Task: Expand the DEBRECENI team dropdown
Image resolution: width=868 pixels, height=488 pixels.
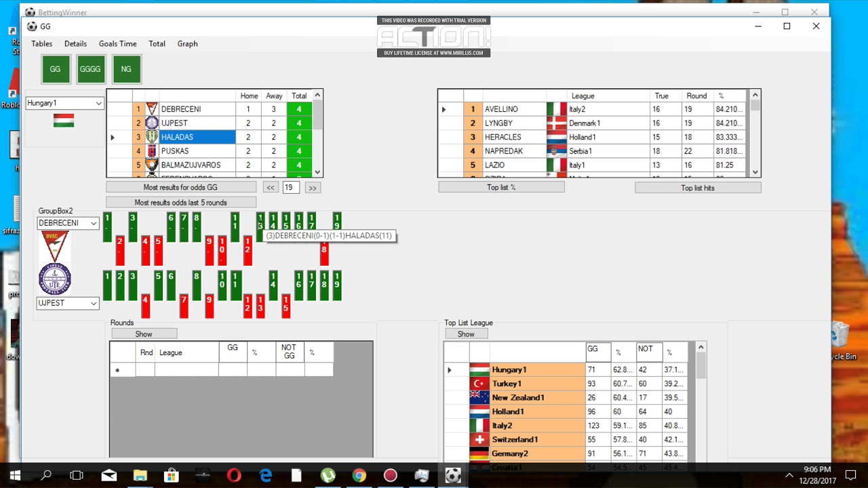Action: pos(94,223)
